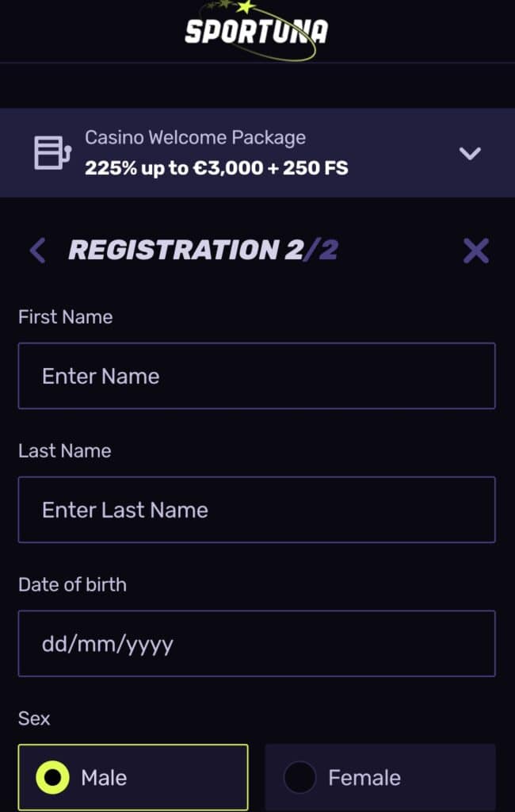This screenshot has height=812, width=515.
Task: Select the Male radio circle
Action: tap(52, 777)
